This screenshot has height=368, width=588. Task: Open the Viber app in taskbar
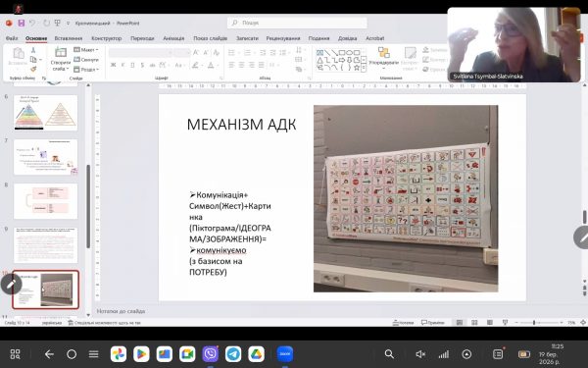tap(211, 353)
